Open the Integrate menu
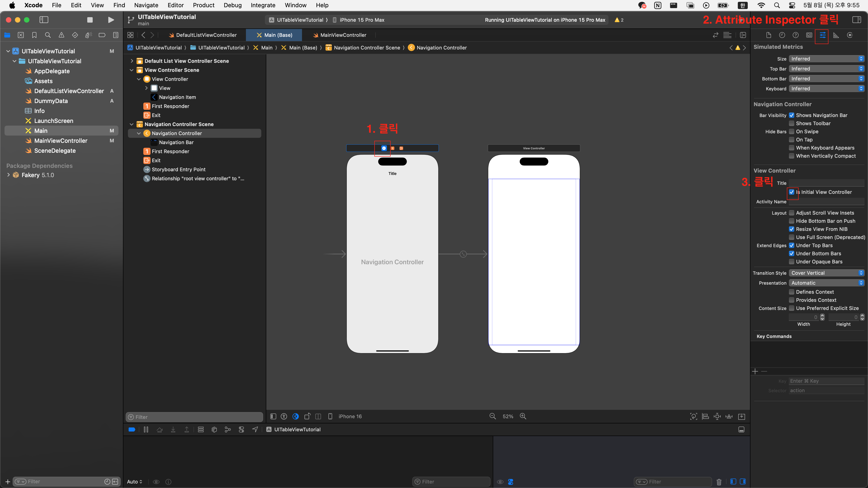868x488 pixels. [x=263, y=5]
